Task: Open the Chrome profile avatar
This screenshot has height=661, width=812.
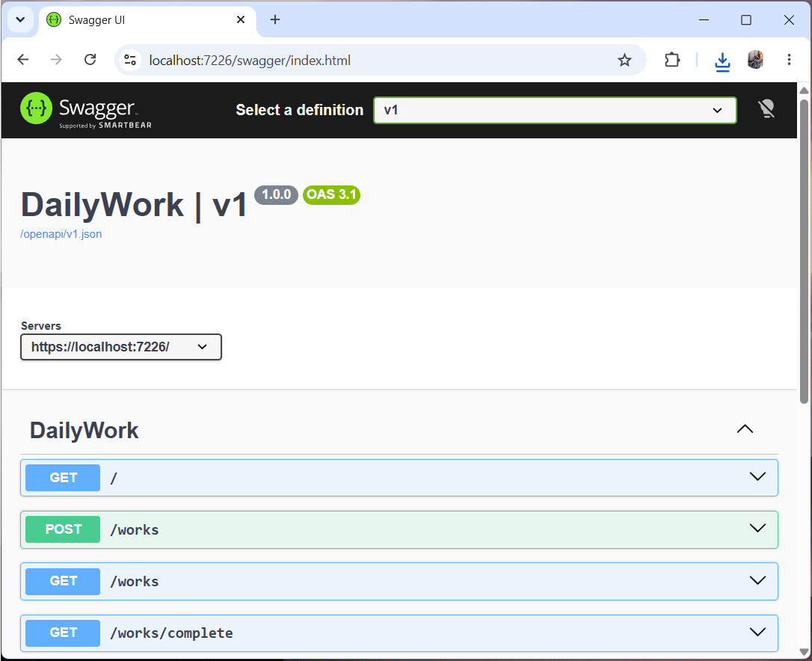Action: click(756, 60)
